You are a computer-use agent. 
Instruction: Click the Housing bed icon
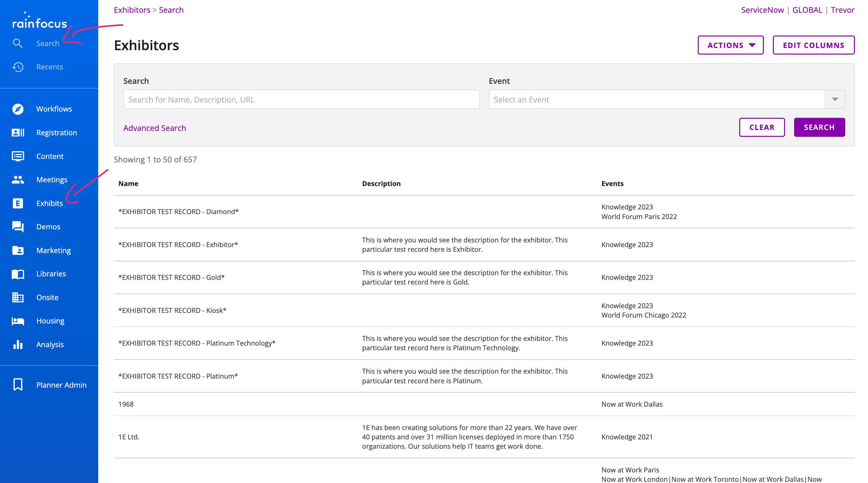point(18,321)
